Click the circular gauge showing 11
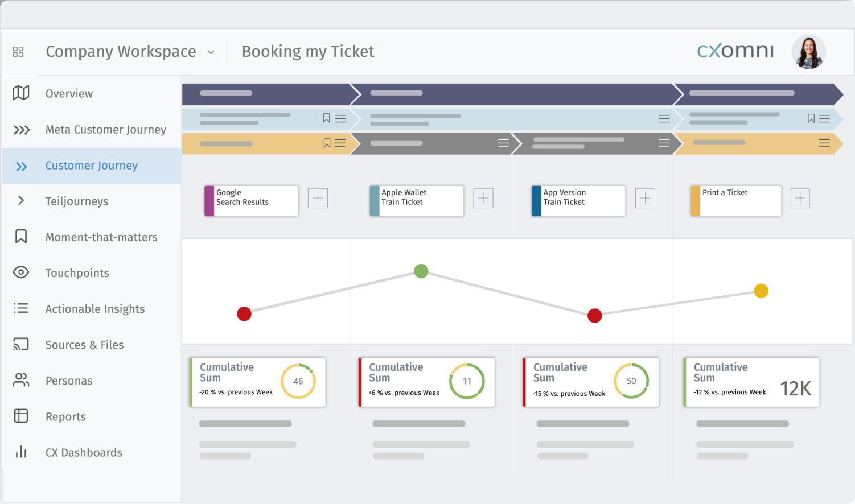The width and height of the screenshot is (855, 504). coord(467,381)
